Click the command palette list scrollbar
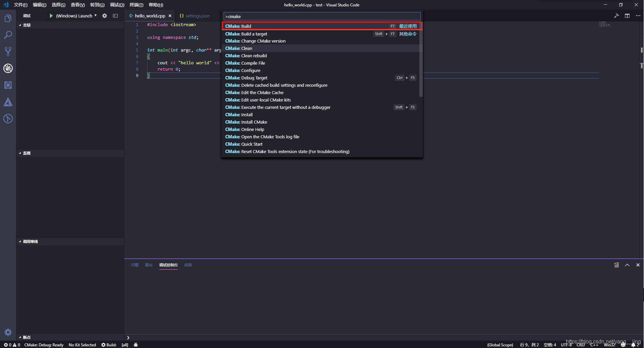Screen dimensions: 644x348 pyautogui.click(x=421, y=60)
